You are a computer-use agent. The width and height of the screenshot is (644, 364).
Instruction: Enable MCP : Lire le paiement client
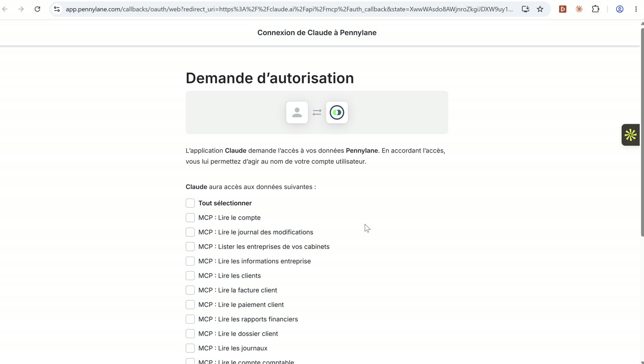190,305
